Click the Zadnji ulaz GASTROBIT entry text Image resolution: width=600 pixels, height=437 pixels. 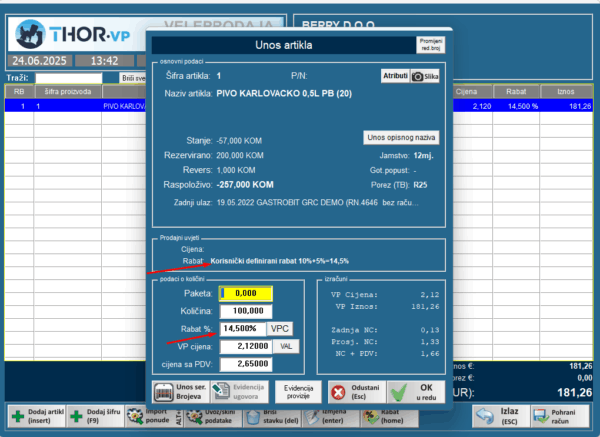point(318,202)
